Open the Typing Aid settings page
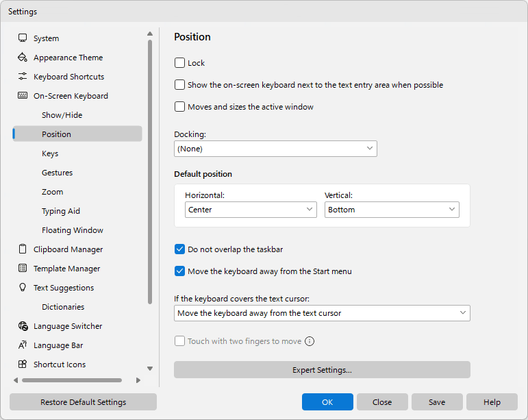 click(61, 211)
